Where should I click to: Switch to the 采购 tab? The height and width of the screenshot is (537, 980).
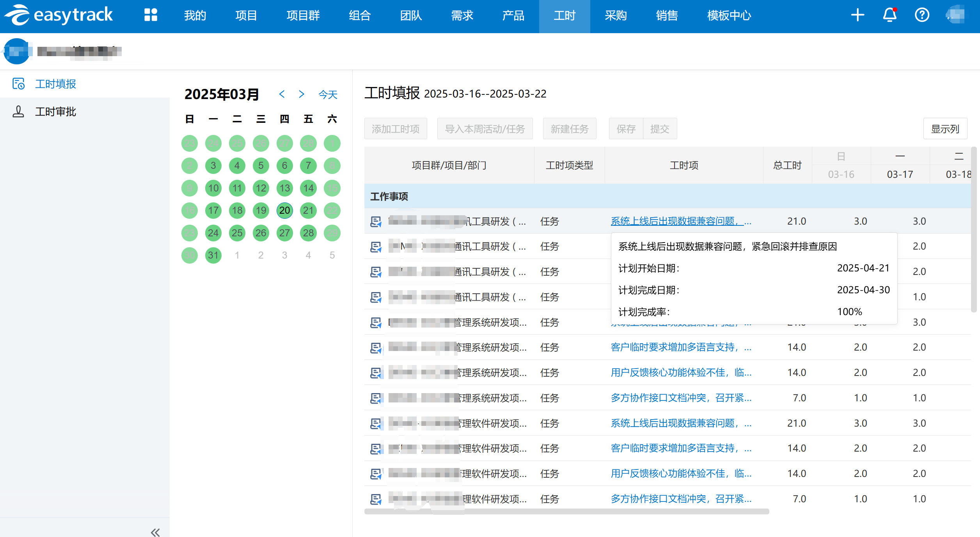point(616,16)
